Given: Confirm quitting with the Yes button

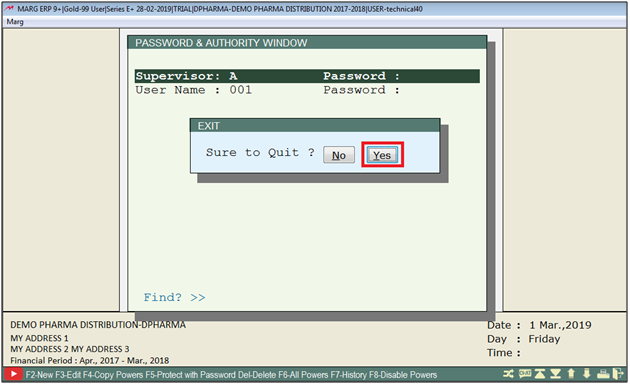Looking at the screenshot, I should pyautogui.click(x=382, y=155).
